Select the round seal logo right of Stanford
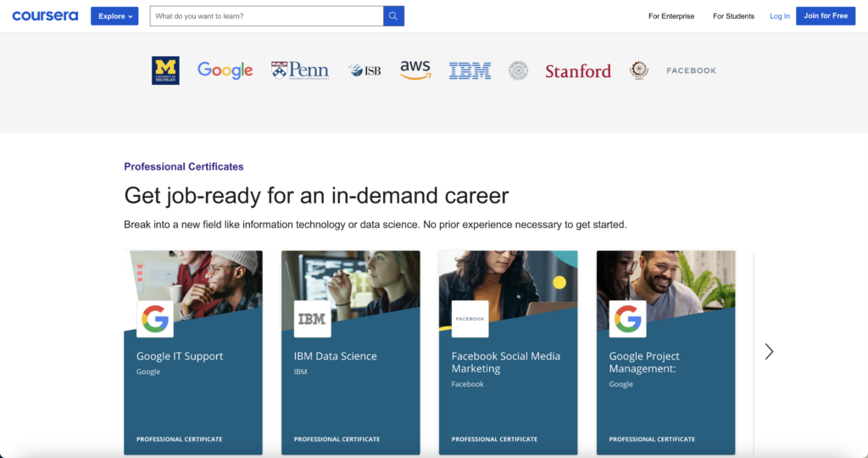This screenshot has height=458, width=868. tap(639, 70)
